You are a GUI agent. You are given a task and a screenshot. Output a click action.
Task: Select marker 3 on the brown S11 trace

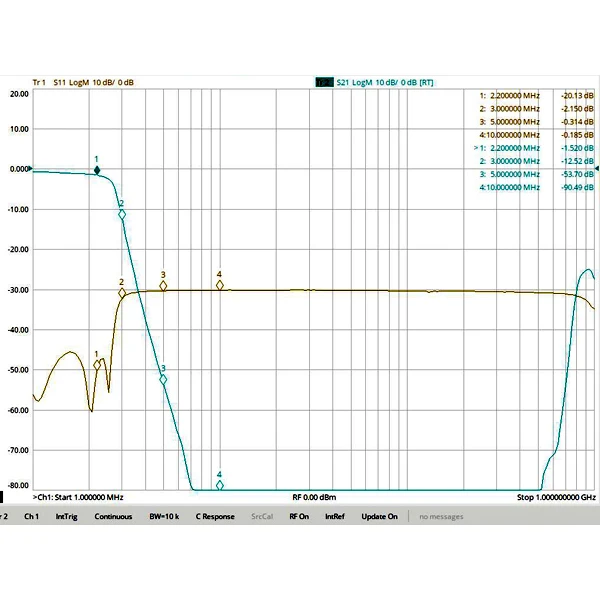pyautogui.click(x=163, y=286)
